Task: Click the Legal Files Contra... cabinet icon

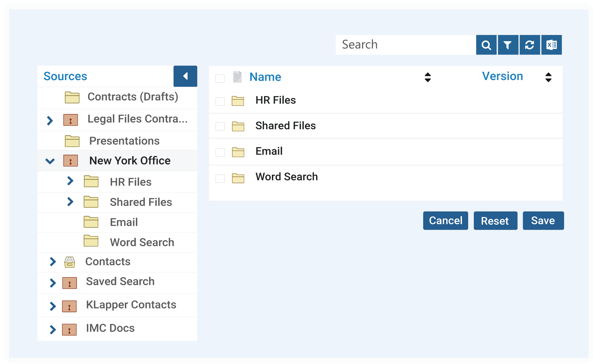Action: 71,120
